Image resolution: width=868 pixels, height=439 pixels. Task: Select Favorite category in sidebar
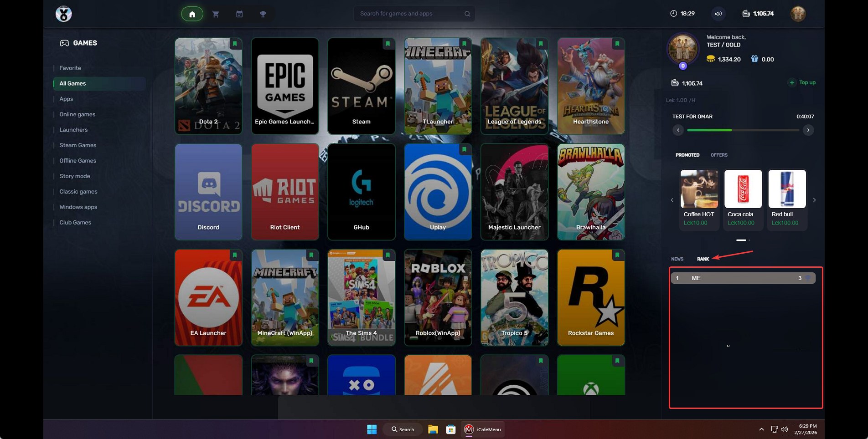coord(70,68)
